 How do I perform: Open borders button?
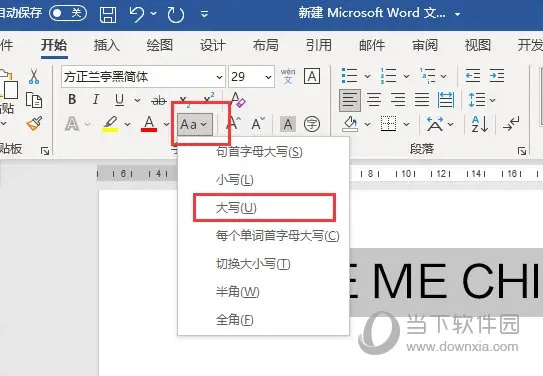[388, 124]
